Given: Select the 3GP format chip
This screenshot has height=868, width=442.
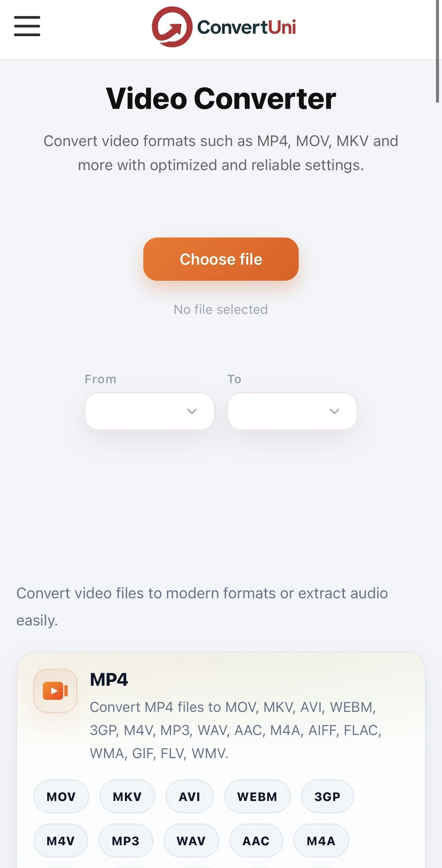Looking at the screenshot, I should (x=327, y=797).
